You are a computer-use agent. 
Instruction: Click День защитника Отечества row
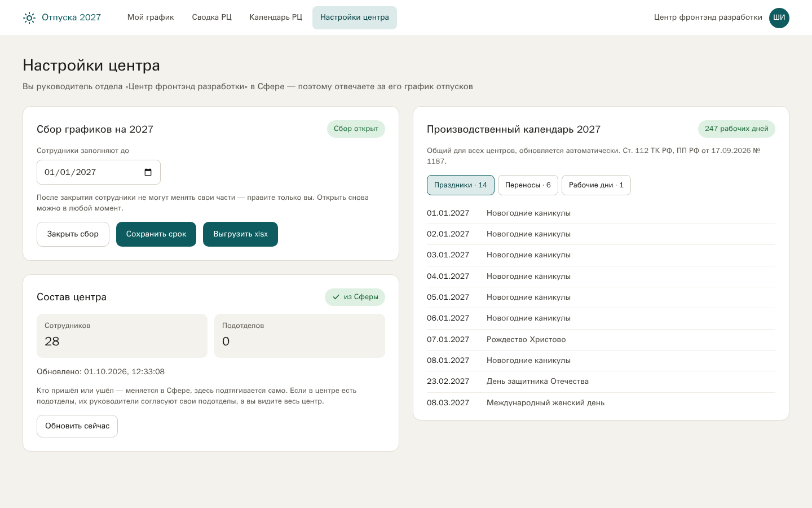click(x=601, y=382)
